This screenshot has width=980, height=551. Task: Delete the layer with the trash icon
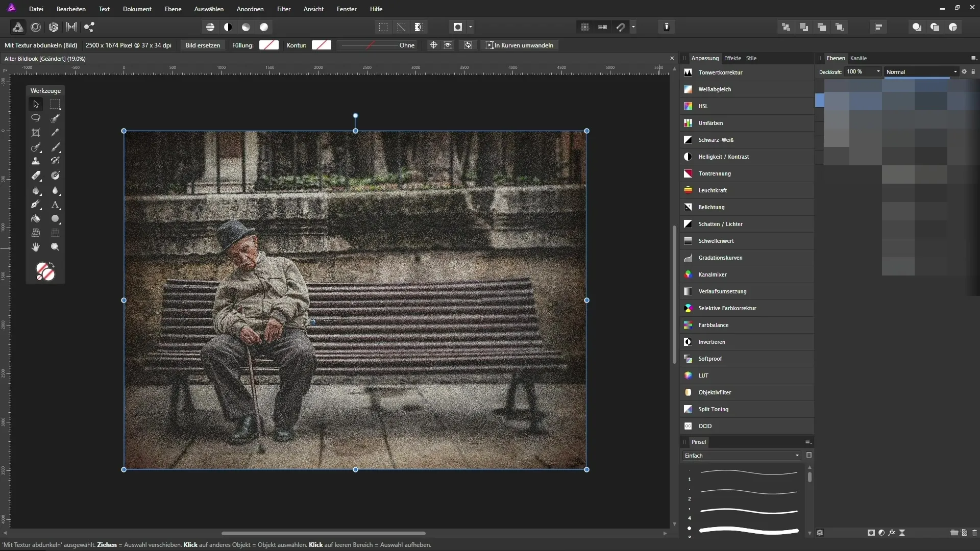click(974, 533)
